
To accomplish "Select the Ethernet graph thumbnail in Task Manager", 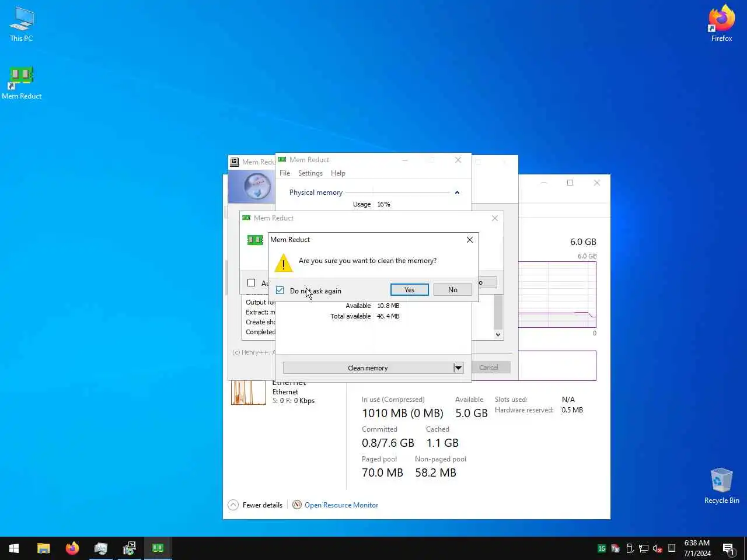I will pos(249,393).
